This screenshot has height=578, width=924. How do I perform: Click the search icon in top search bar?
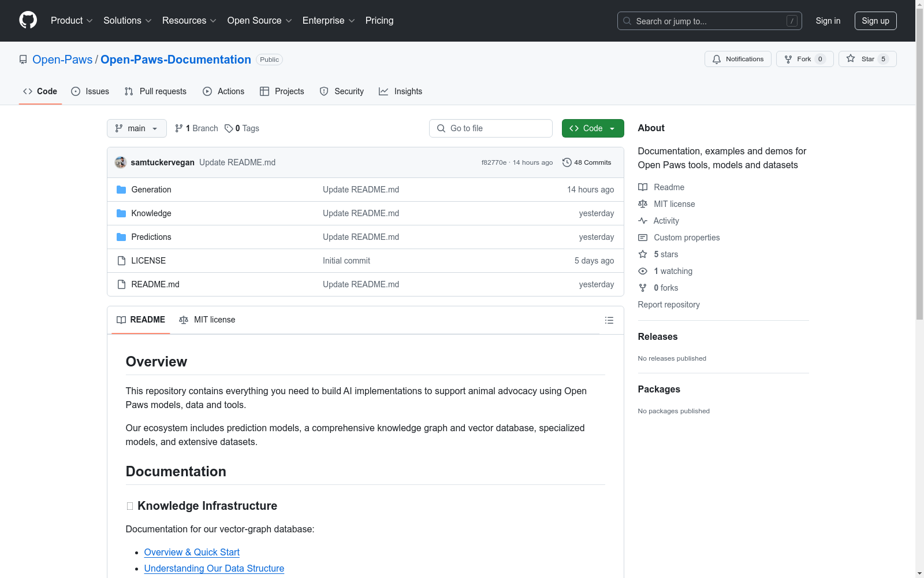coord(627,21)
